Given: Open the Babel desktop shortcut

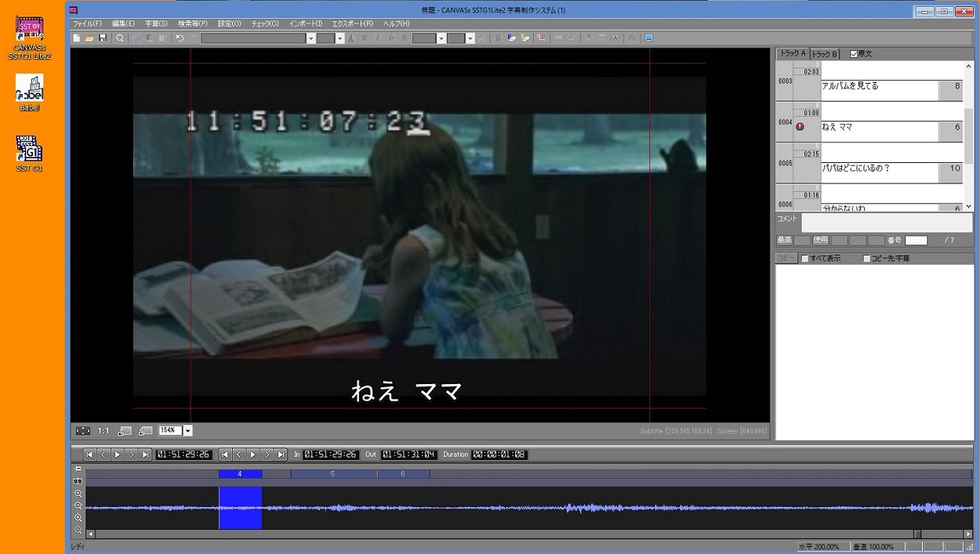Looking at the screenshot, I should click(x=30, y=92).
